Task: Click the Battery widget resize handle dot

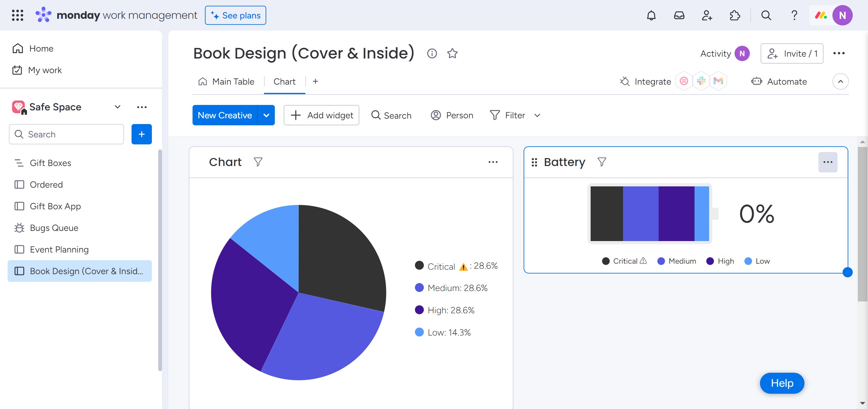Action: pos(847,272)
